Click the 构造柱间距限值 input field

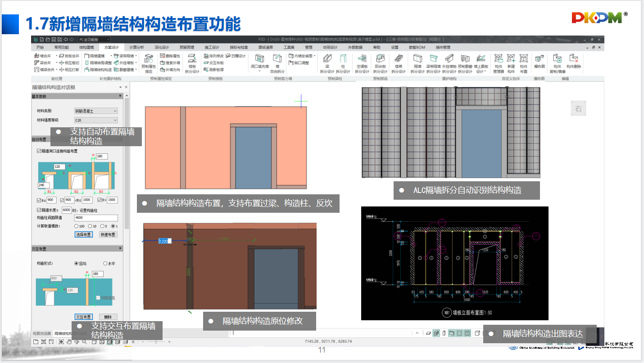pos(95,218)
